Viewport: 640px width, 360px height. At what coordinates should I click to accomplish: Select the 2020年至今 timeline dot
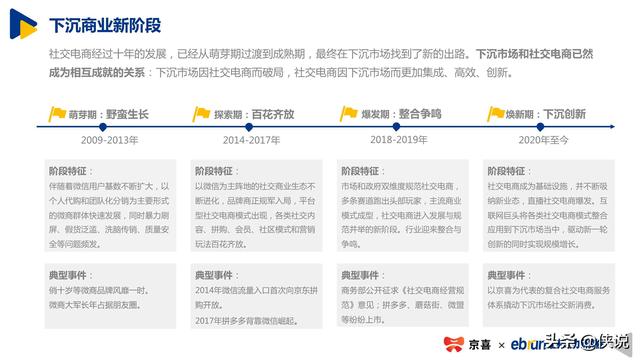pyautogui.click(x=540, y=127)
